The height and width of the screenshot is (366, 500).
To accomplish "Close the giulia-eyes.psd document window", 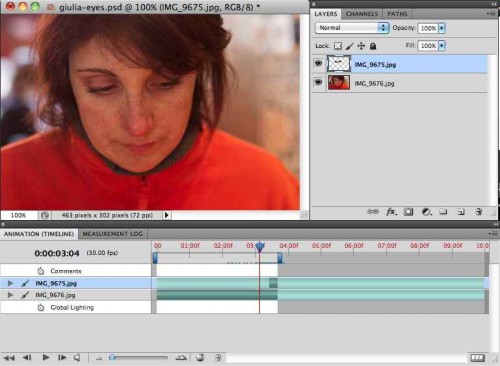I will [10, 6].
